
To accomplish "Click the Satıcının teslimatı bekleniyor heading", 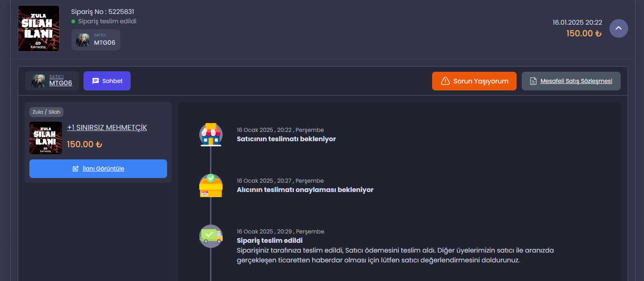I will pyautogui.click(x=286, y=139).
